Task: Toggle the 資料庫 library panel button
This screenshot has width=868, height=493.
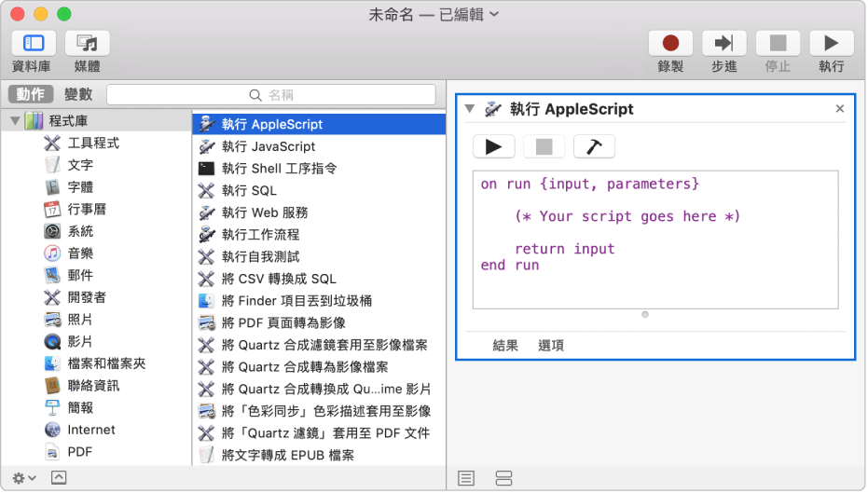Action: click(x=34, y=43)
